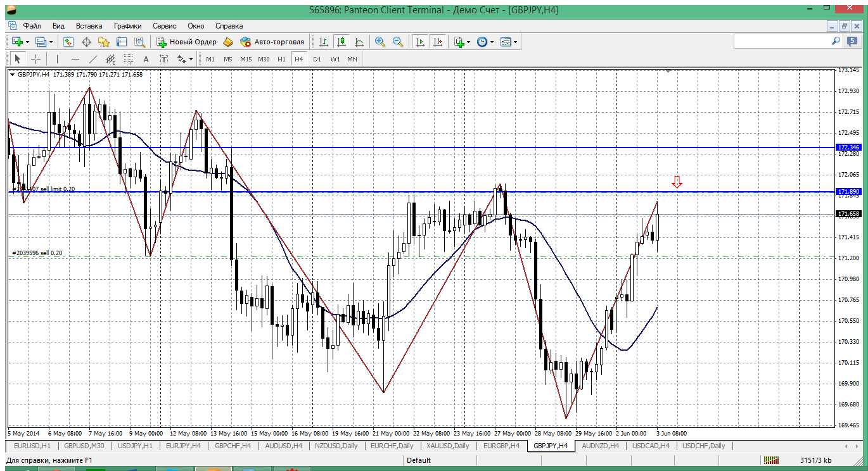The height and width of the screenshot is (471, 868).
Task: Expand the templates dropdown arrow
Action: pos(516,42)
